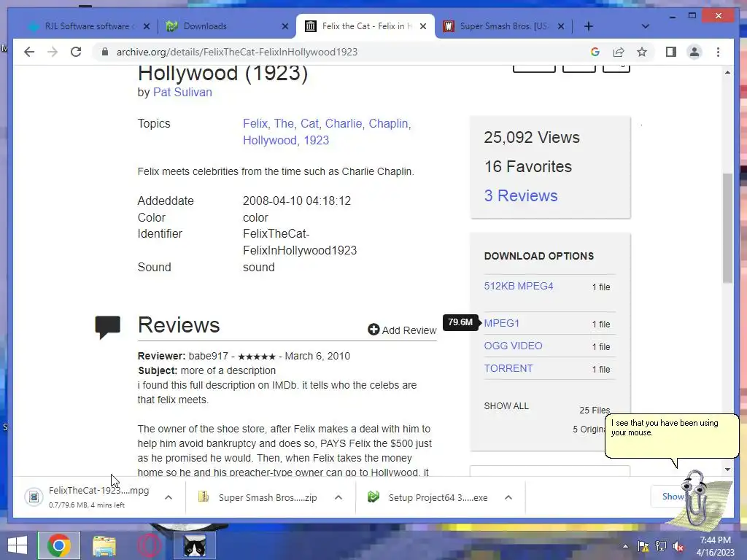Open Chrome three-dot menu
Viewport: 747px width, 560px height.
coord(718,52)
